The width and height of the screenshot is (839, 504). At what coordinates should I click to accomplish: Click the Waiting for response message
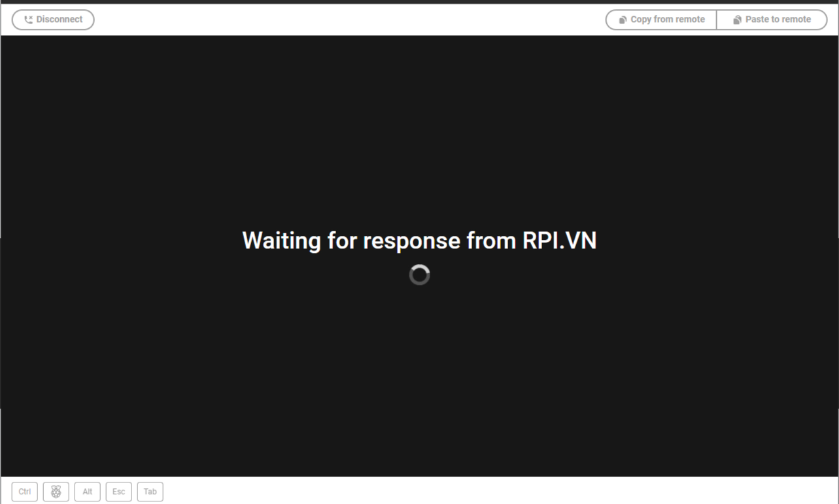click(x=419, y=241)
